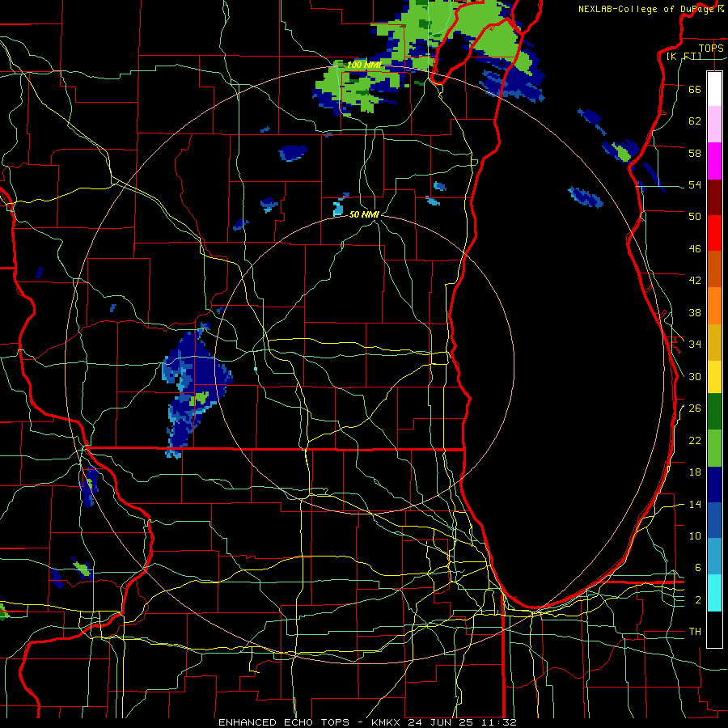Image resolution: width=728 pixels, height=728 pixels.
Task: Click the 18 legend value
Action: [695, 472]
